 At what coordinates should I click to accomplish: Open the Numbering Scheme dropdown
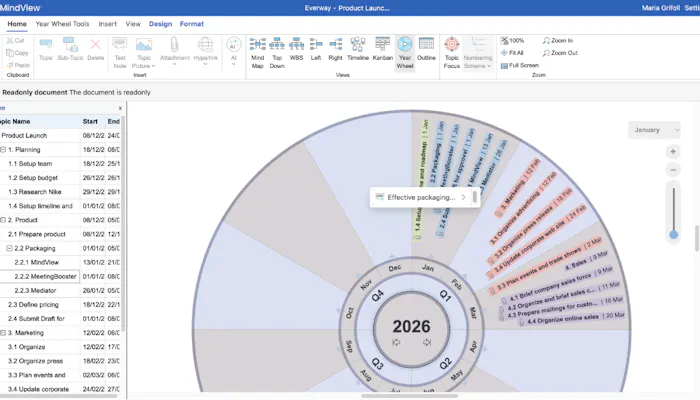[x=478, y=53]
